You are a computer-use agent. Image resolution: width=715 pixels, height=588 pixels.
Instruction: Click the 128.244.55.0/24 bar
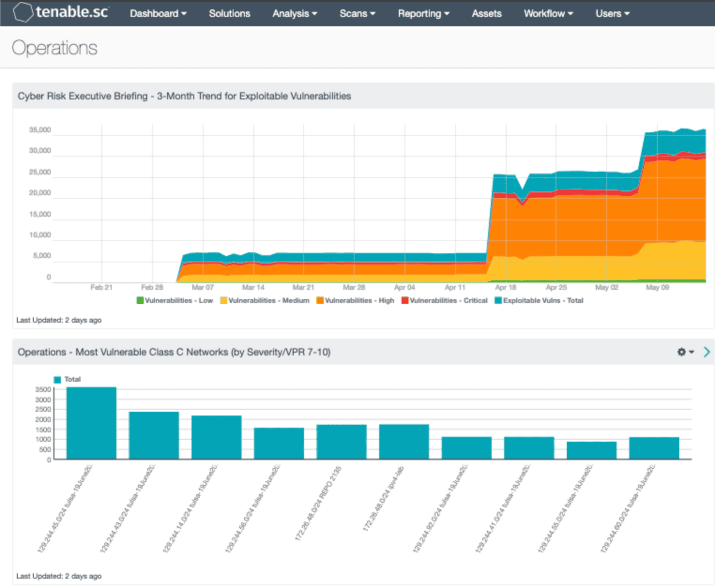[x=592, y=450]
